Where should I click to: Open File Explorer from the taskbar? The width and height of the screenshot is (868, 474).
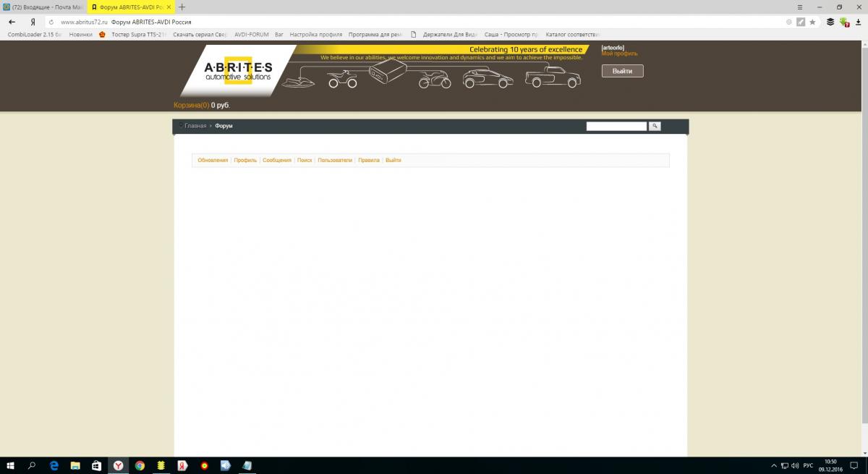tap(75, 465)
